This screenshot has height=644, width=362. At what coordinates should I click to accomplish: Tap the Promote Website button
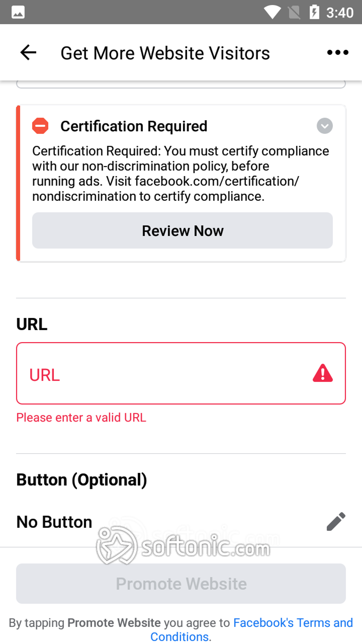coord(181,584)
